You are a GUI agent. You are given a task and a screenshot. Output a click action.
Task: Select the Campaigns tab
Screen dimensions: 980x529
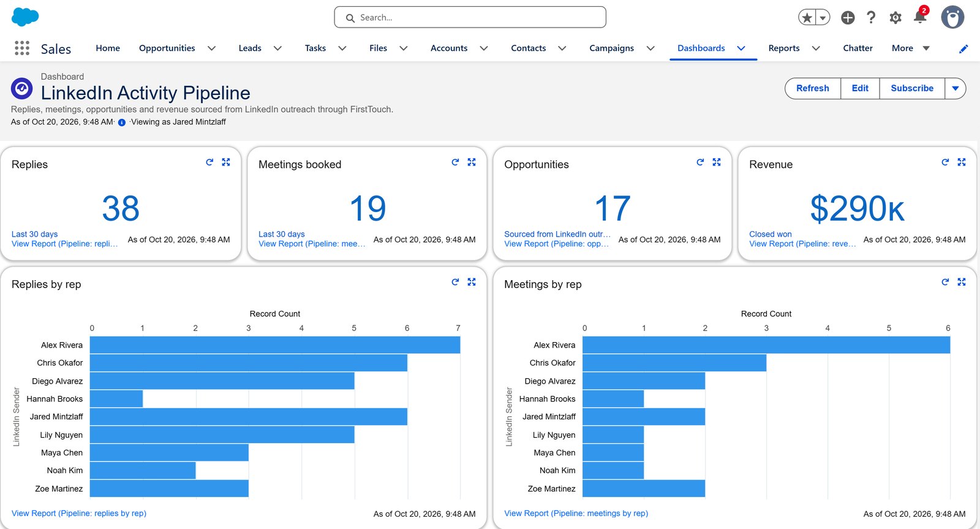611,48
